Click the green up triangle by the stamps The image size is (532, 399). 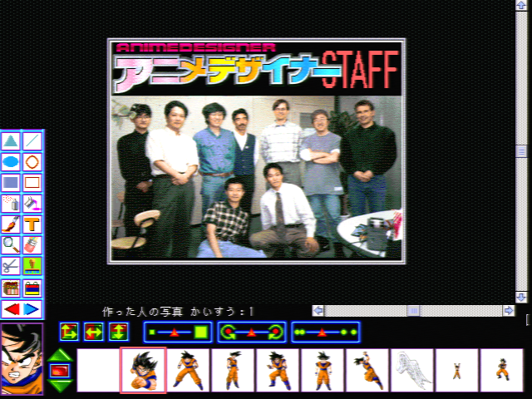tap(60, 355)
